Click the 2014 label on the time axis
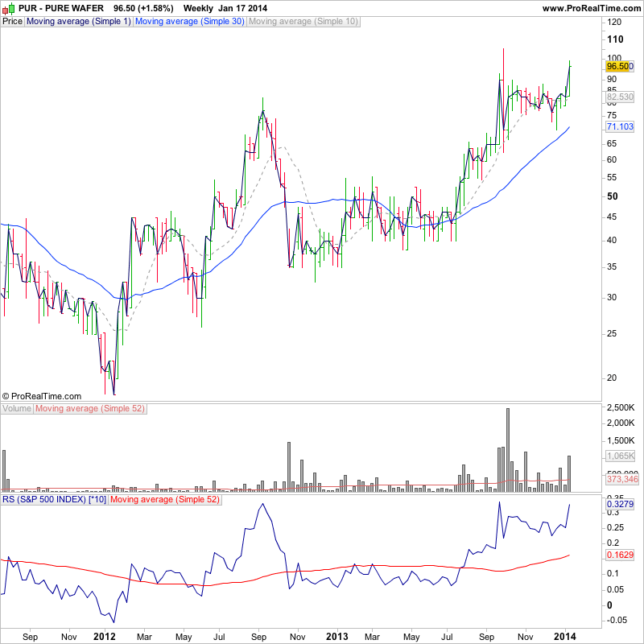The height and width of the screenshot is (644, 644). click(x=565, y=637)
